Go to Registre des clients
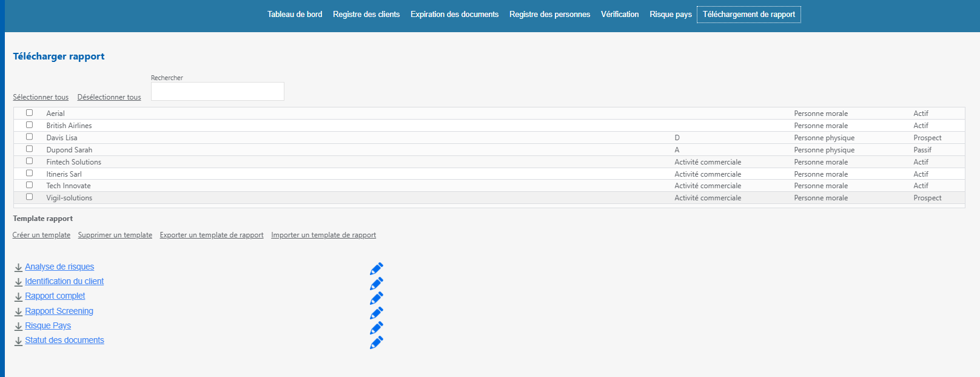Viewport: 980px width, 377px height. point(366,14)
